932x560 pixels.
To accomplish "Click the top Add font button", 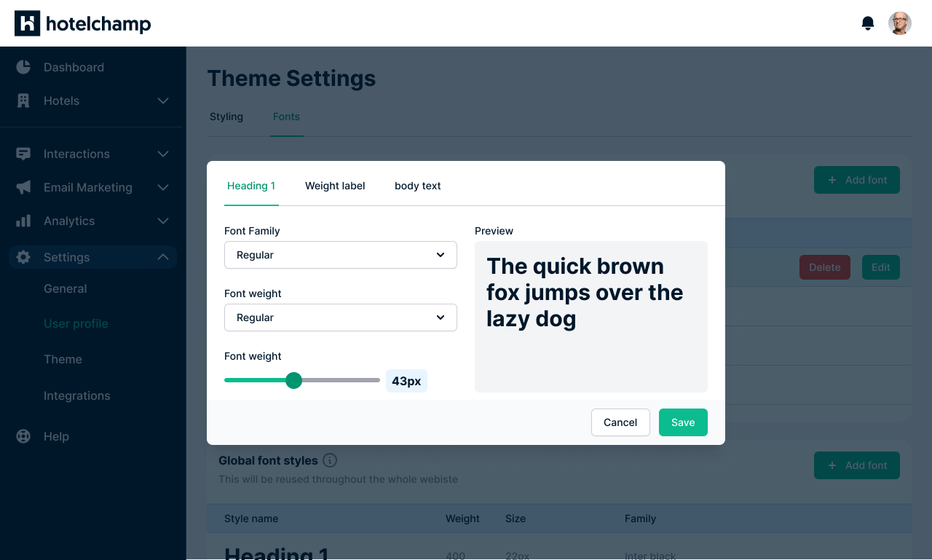I will (x=857, y=180).
